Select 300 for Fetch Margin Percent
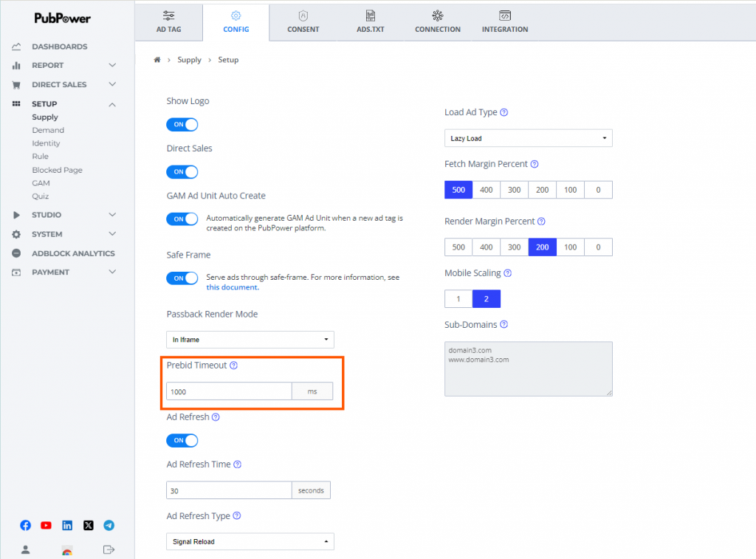 (x=515, y=190)
